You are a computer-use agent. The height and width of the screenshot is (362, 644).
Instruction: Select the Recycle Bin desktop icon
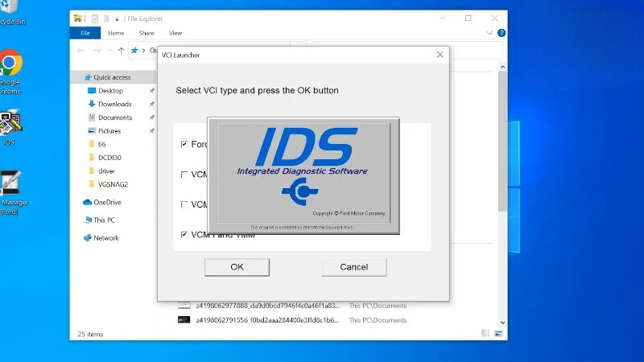10,13
